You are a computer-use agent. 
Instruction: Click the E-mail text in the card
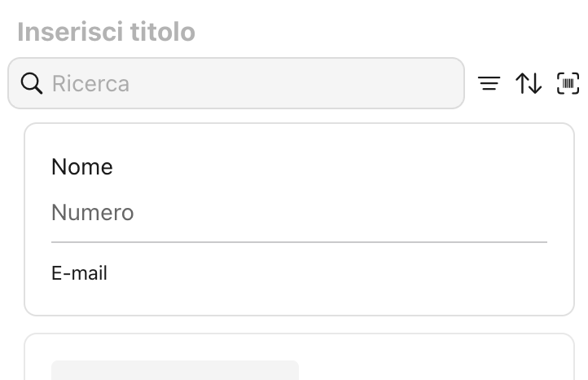click(x=79, y=273)
